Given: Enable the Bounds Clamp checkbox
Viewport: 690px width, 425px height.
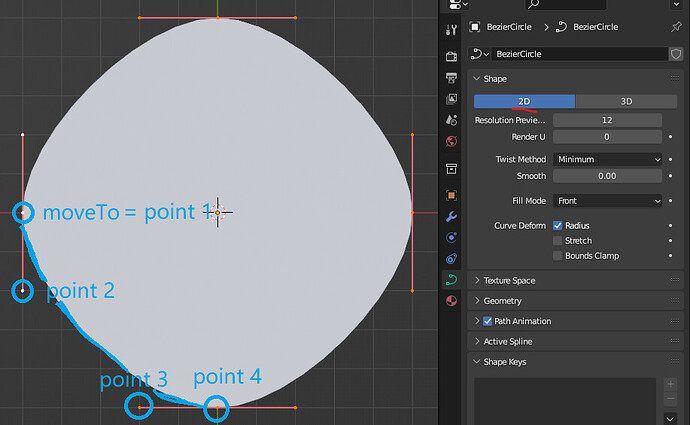Looking at the screenshot, I should 558,256.
